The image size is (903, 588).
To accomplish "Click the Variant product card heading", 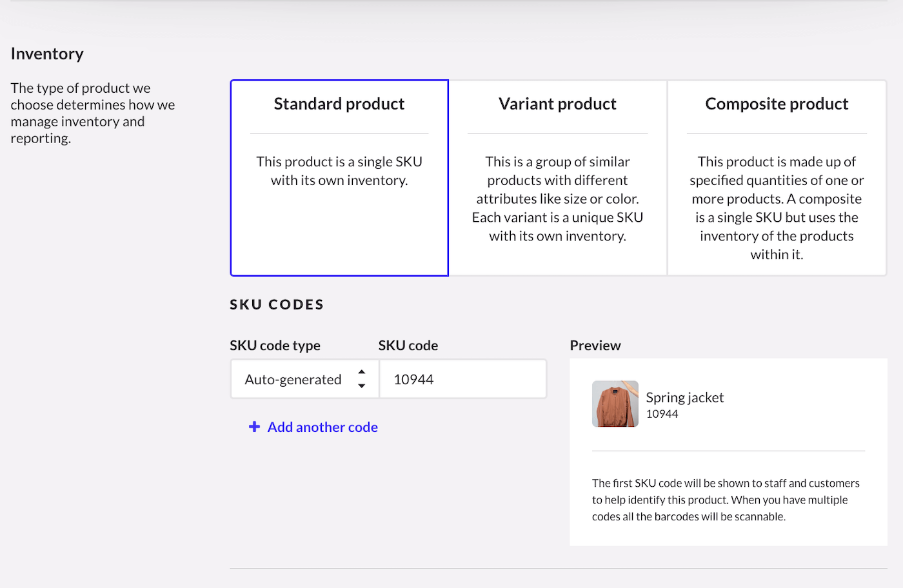I will pyautogui.click(x=557, y=103).
